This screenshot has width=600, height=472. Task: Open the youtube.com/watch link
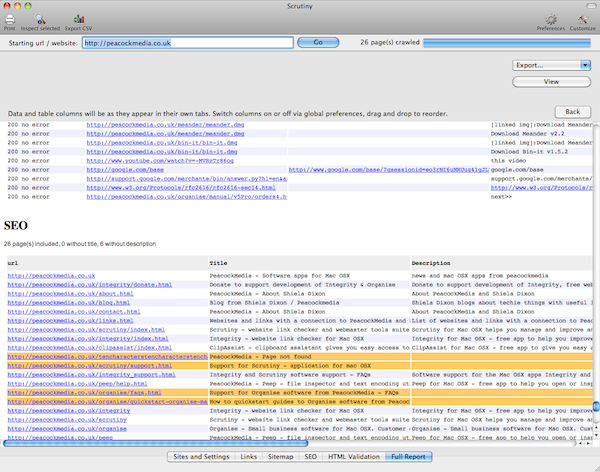tap(160, 161)
